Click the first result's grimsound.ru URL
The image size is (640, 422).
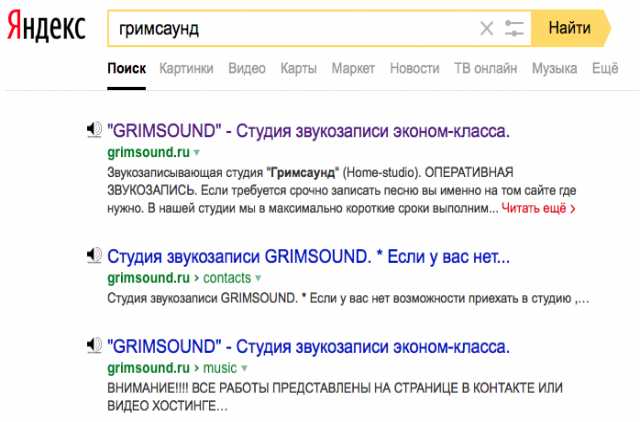[x=149, y=152]
